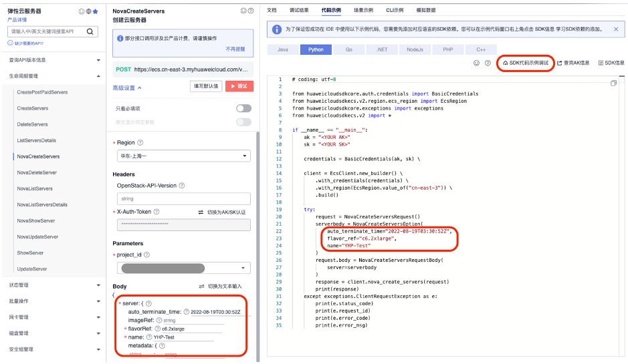Toggle the 只看必填项 switch
Screen dimensions: 628x364
click(243, 108)
